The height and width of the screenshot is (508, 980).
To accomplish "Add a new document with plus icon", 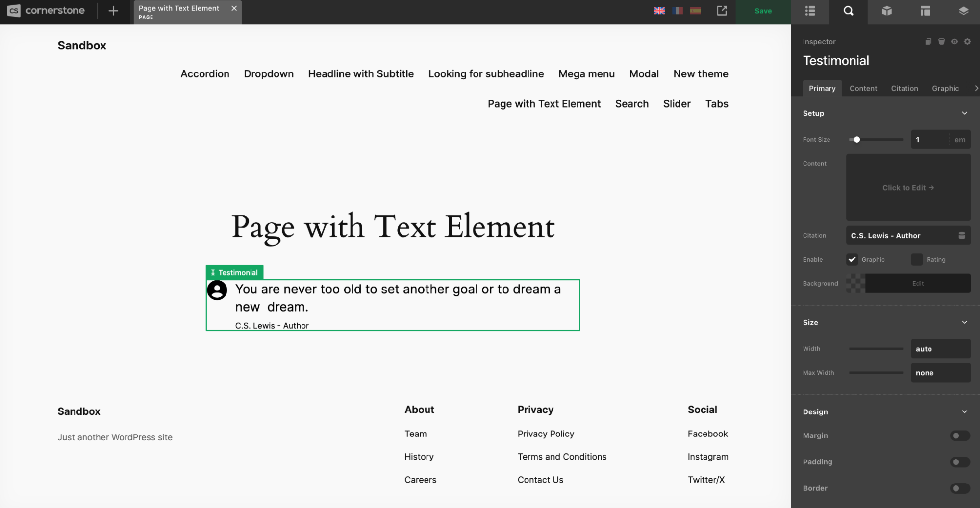I will coord(113,11).
